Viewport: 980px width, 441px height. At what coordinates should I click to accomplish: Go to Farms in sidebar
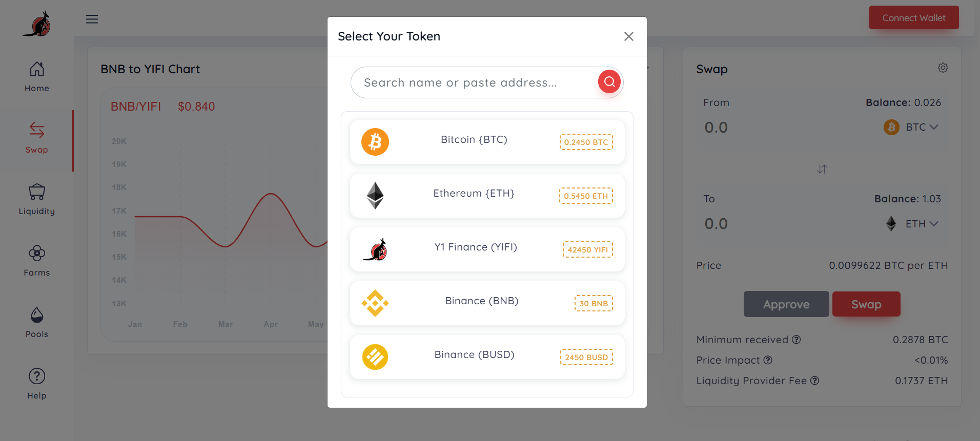37,261
